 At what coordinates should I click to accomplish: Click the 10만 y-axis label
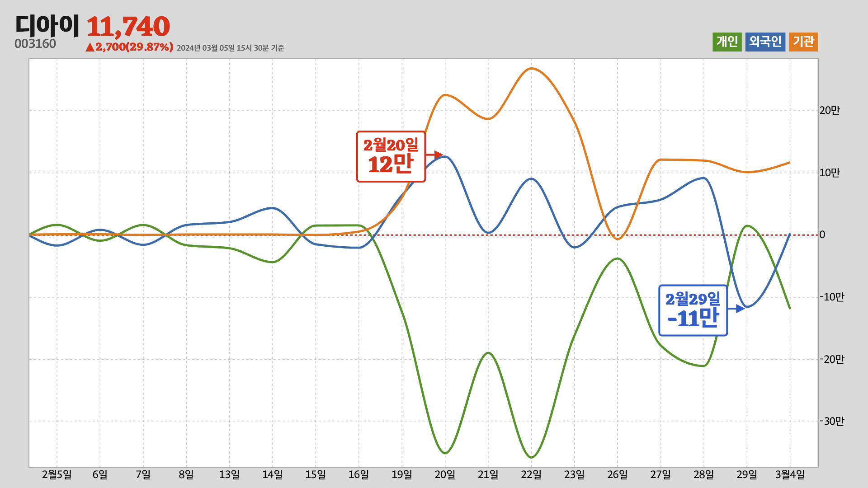[830, 173]
